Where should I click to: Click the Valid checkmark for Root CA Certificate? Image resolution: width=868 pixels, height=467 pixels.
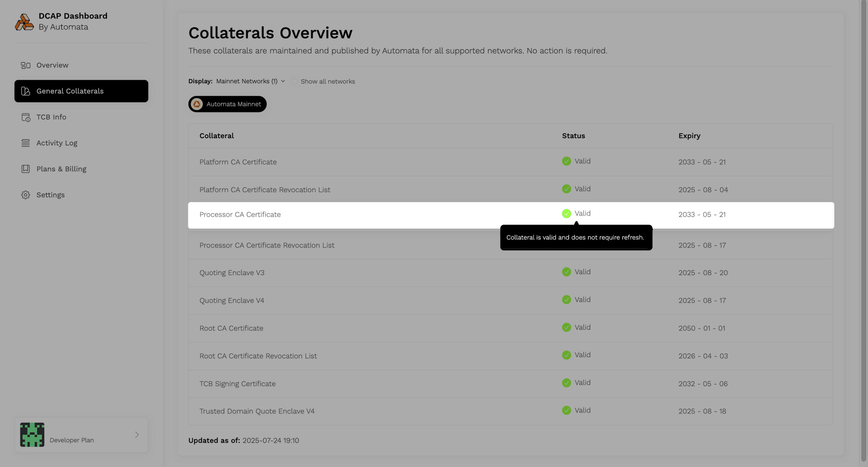coord(566,327)
